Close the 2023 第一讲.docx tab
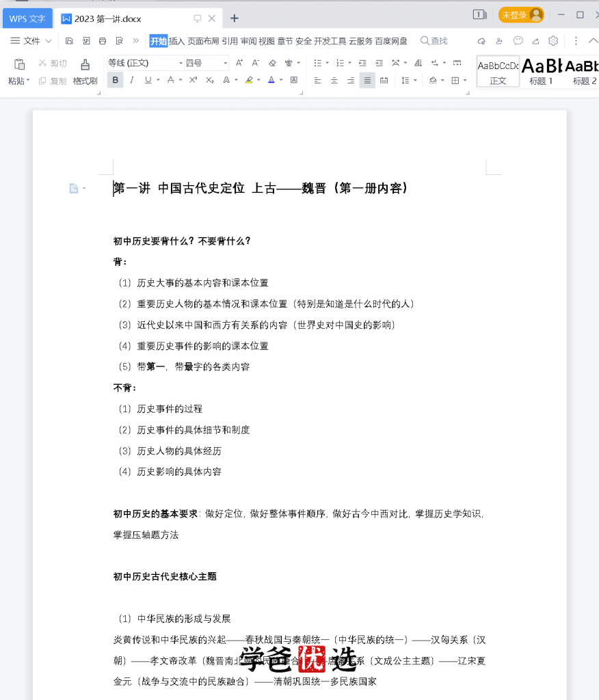599x700 pixels. click(212, 18)
